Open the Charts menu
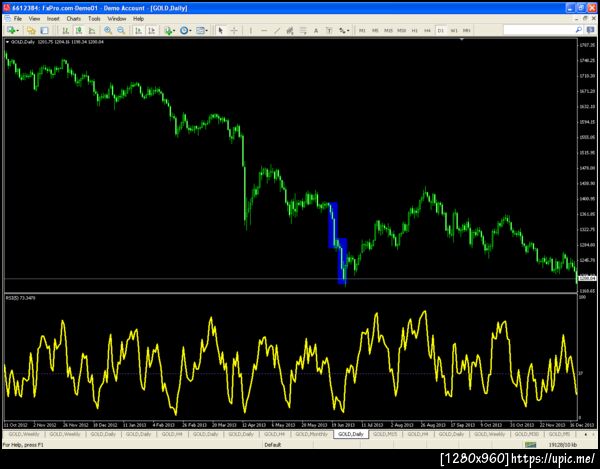Viewport: 600px width, 469px height. pos(73,18)
